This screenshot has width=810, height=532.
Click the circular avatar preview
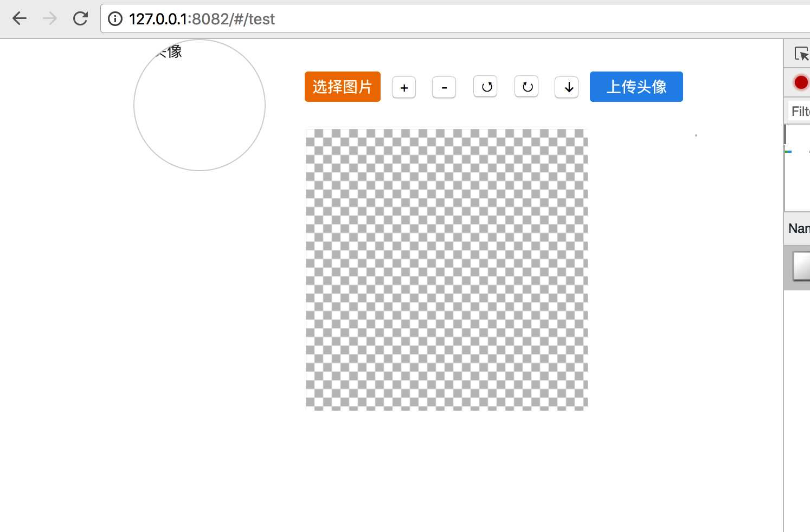[x=200, y=105]
